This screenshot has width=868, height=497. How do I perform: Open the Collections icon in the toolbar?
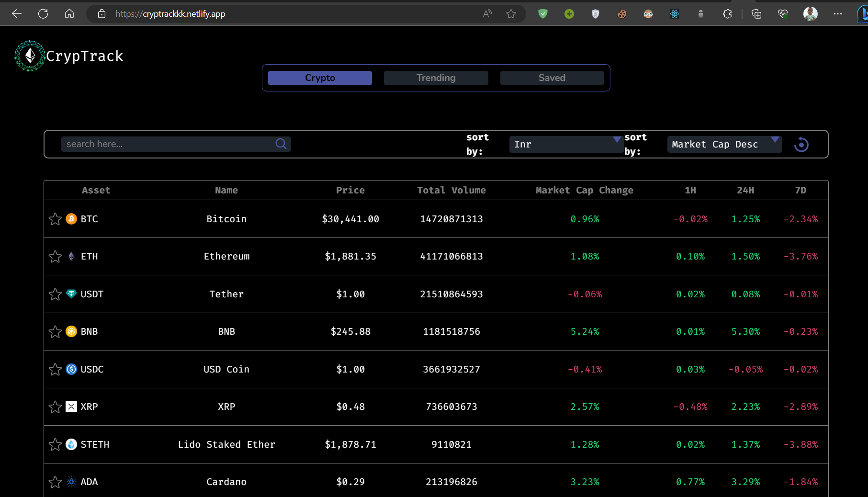pyautogui.click(x=756, y=14)
